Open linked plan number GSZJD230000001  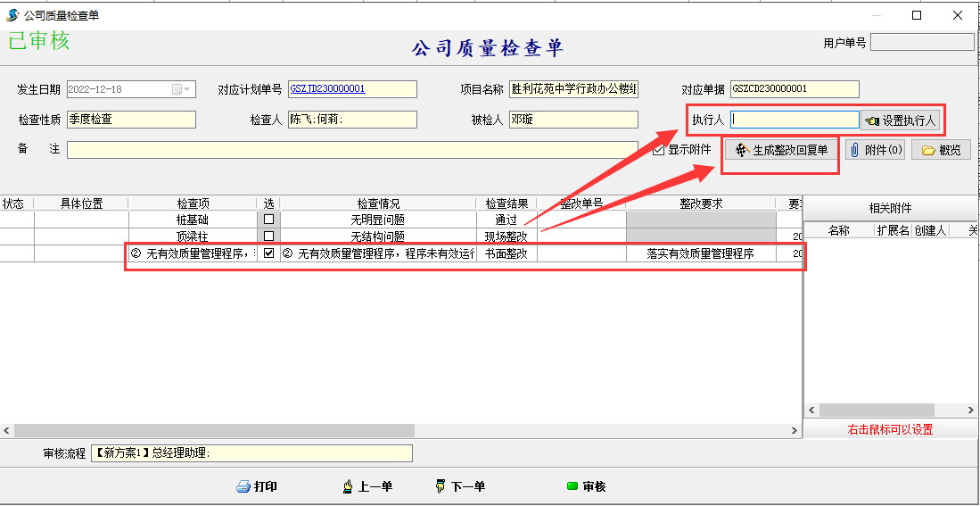[328, 89]
